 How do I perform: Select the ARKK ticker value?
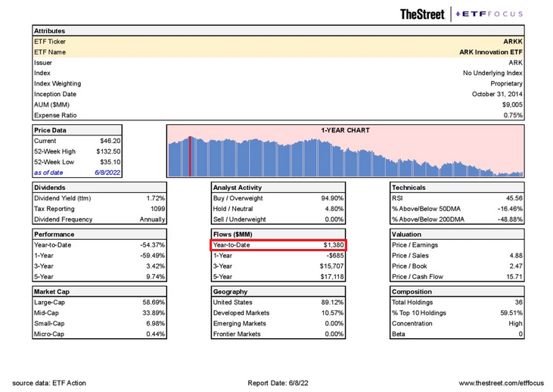513,42
